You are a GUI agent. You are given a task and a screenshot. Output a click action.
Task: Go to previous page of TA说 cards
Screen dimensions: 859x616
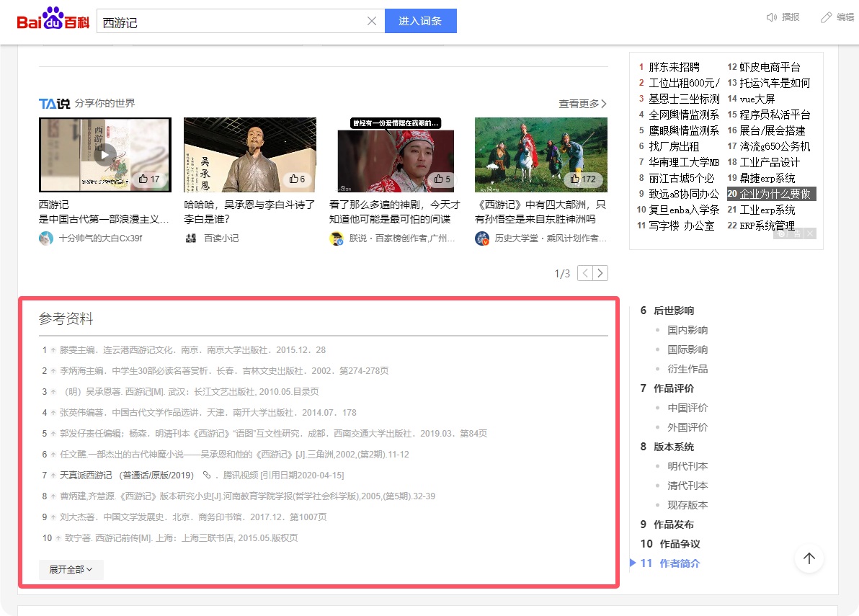[x=585, y=273]
